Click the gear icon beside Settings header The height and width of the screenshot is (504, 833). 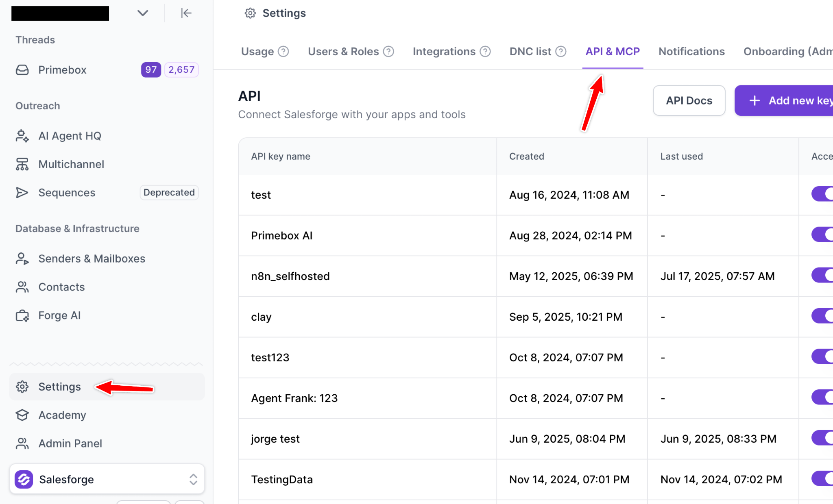[x=250, y=13]
